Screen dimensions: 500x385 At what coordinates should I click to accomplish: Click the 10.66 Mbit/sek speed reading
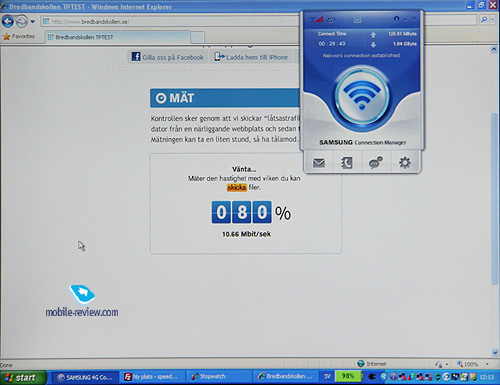[x=246, y=234]
